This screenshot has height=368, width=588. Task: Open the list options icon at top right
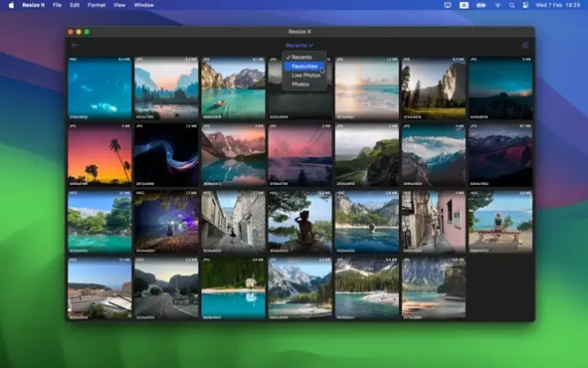pos(526,44)
